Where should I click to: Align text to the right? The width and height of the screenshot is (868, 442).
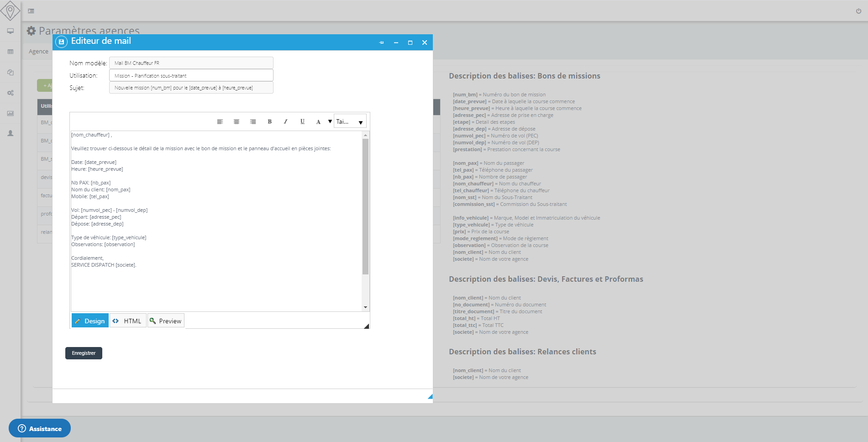tap(253, 121)
